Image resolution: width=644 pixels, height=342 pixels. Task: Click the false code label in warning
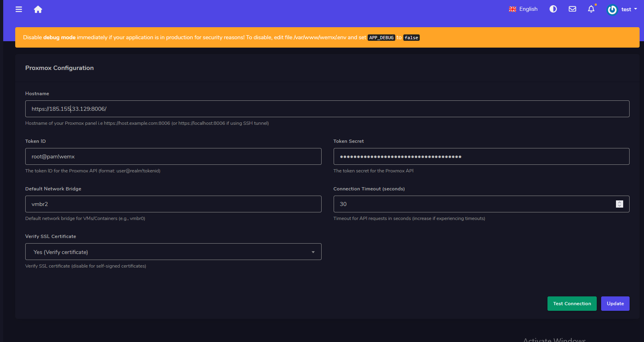[x=411, y=38]
